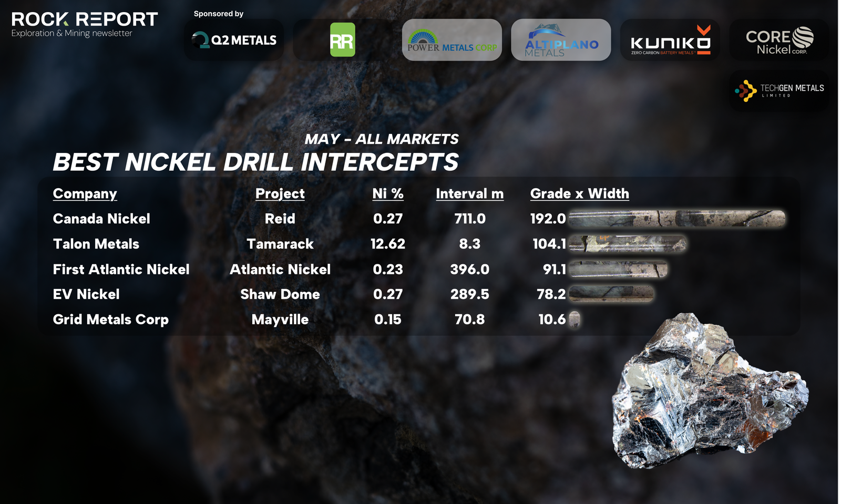Click the May - All Markets subtitle
This screenshot has height=504, width=841.
click(382, 139)
